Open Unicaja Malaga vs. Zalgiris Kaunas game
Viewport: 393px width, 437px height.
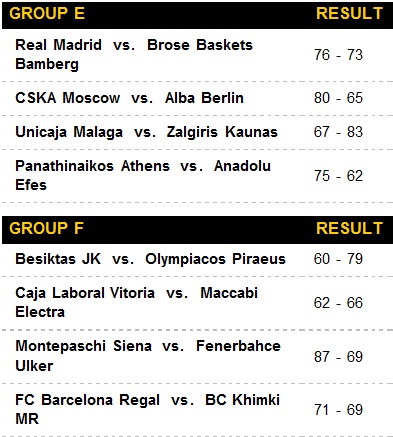click(146, 132)
